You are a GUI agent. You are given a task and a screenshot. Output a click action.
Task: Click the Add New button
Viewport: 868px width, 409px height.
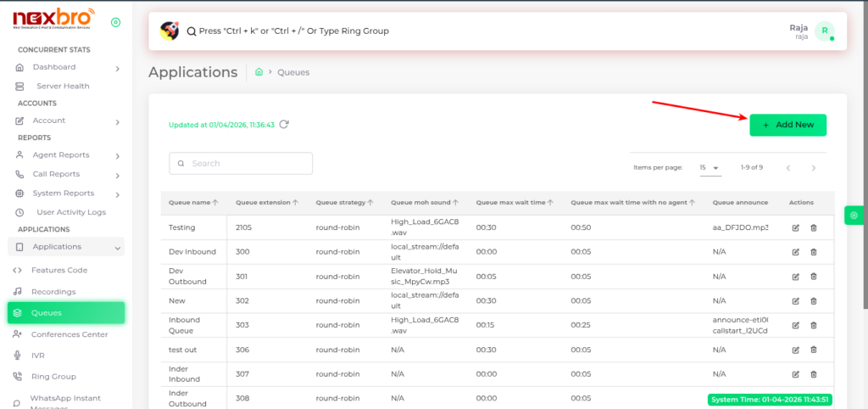coord(787,125)
